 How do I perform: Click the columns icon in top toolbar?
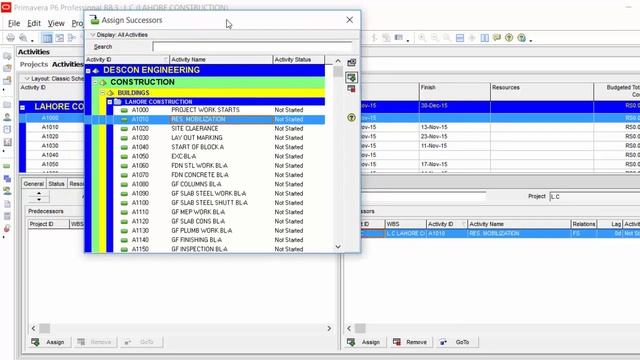tap(484, 38)
